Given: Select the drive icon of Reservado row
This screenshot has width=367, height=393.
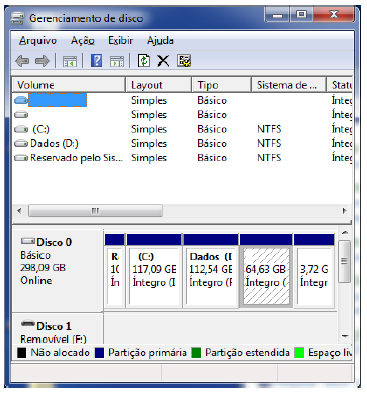Looking at the screenshot, I should tap(21, 158).
